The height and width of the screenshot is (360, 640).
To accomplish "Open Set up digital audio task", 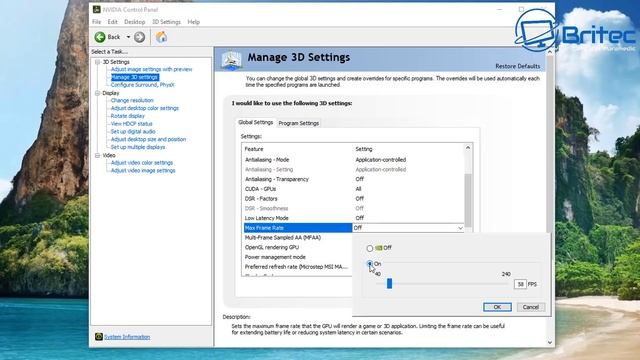I will (133, 131).
